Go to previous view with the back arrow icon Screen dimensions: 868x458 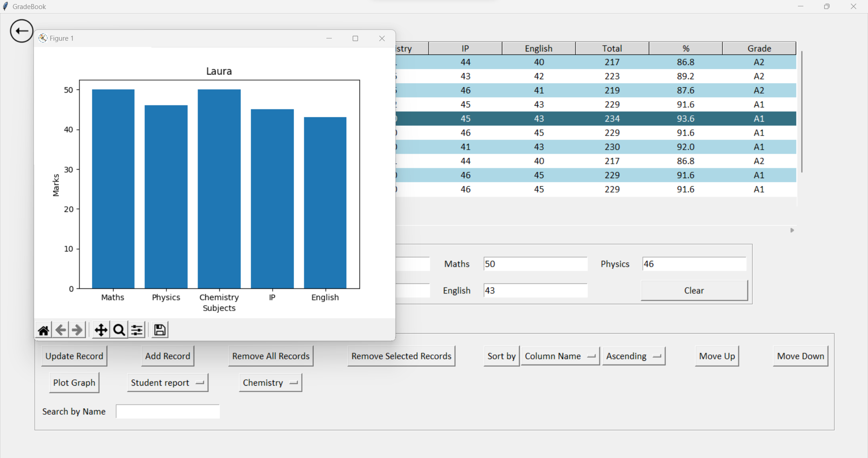coord(60,330)
